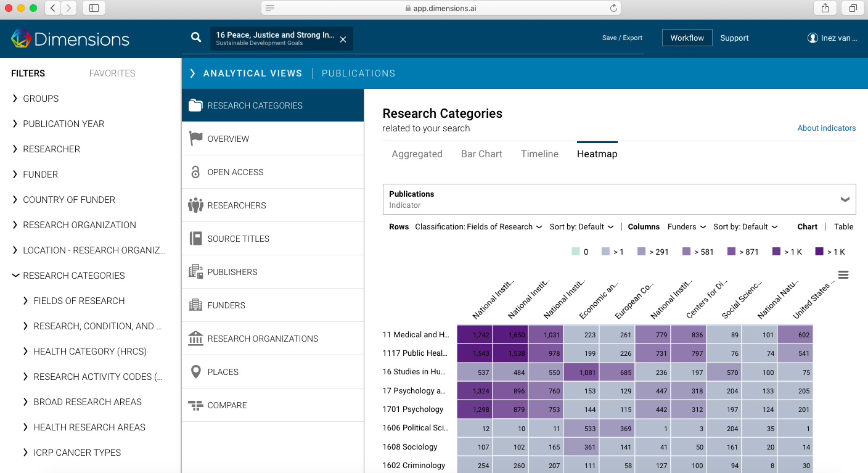Open the PUBLICATIONS view in top navigation
The height and width of the screenshot is (473, 868).
(x=358, y=73)
